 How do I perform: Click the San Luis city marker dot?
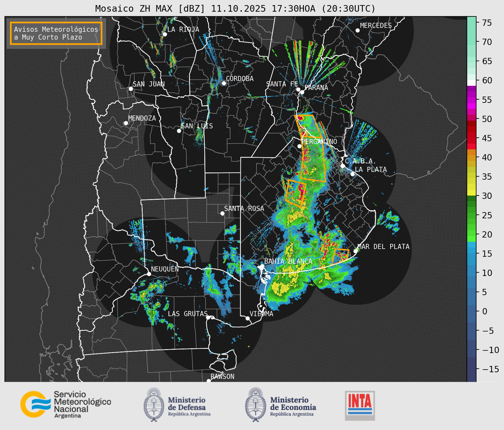(179, 131)
